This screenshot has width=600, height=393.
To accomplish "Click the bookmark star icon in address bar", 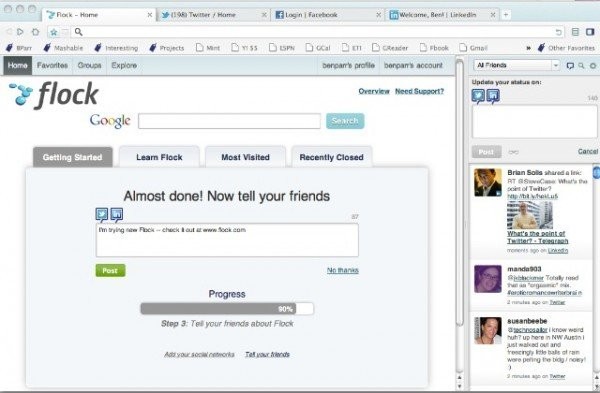I will point(54,32).
